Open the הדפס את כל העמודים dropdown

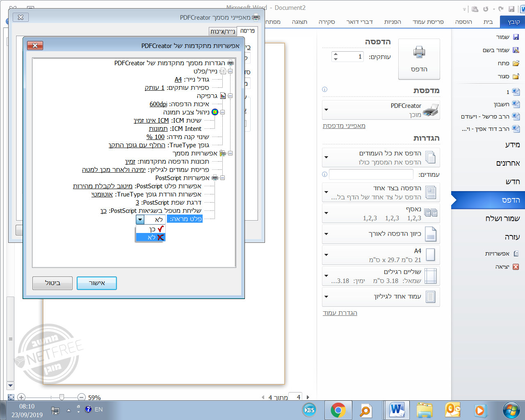pos(326,157)
